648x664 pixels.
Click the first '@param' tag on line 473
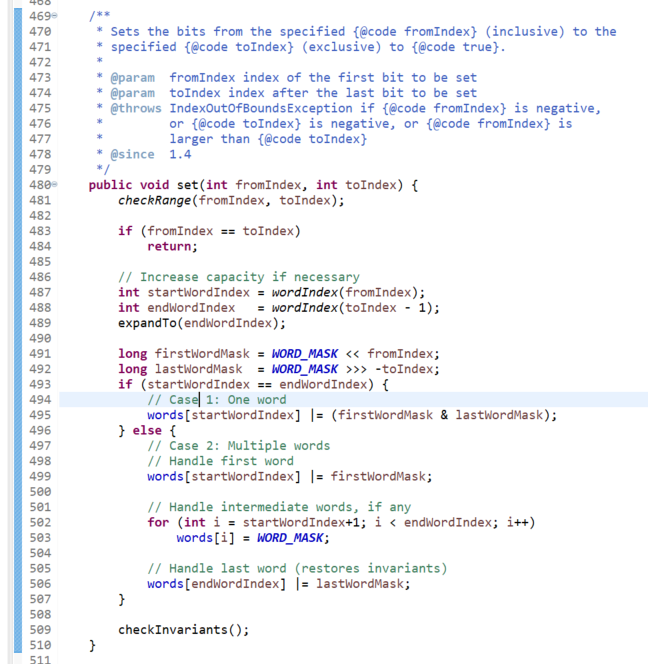click(x=133, y=78)
